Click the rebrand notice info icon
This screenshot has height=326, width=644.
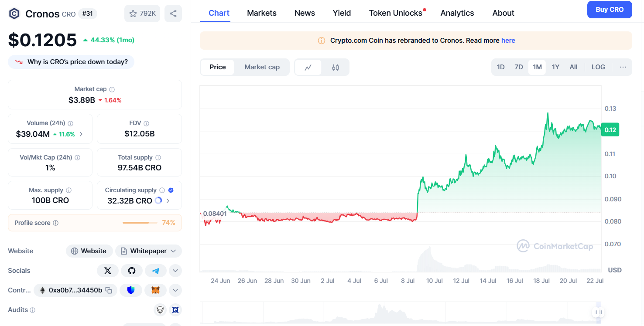[322, 41]
